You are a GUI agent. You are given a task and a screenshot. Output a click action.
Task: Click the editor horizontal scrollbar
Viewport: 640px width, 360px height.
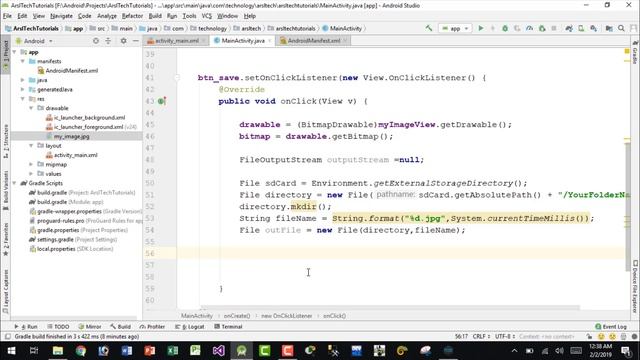tap(390, 307)
